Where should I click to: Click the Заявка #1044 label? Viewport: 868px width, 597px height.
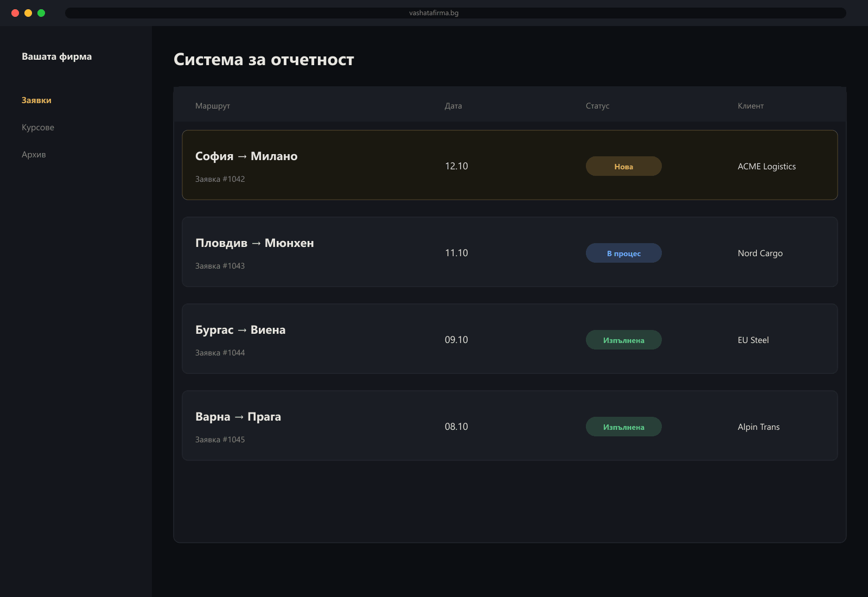click(220, 353)
